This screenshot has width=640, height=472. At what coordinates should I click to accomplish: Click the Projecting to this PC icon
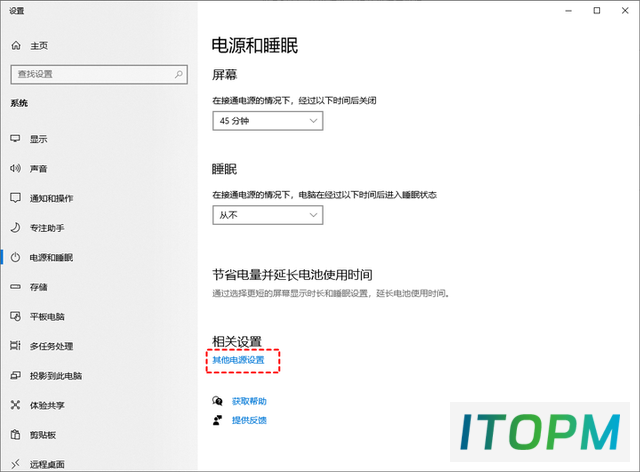point(15,375)
